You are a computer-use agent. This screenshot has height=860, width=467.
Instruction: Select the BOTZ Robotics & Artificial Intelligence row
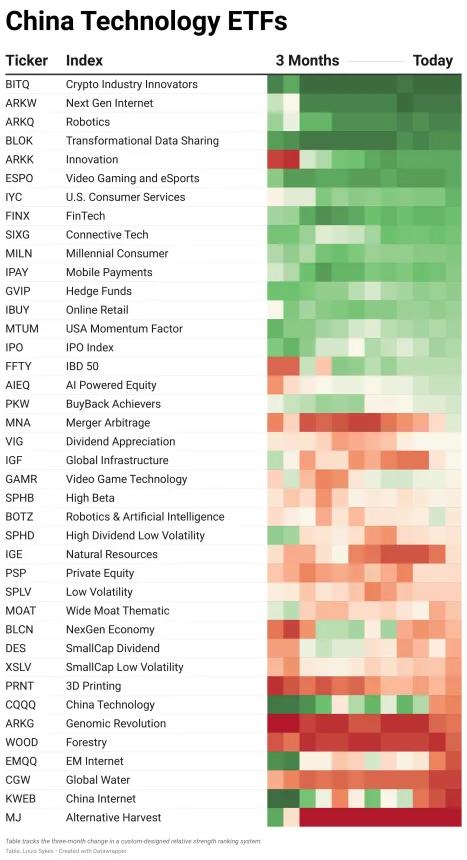pyautogui.click(x=233, y=517)
